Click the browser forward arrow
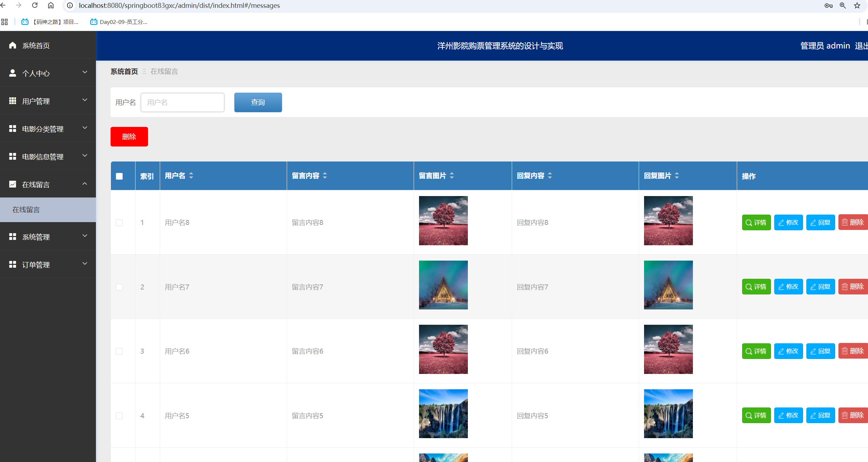This screenshot has width=868, height=462. [19, 5]
